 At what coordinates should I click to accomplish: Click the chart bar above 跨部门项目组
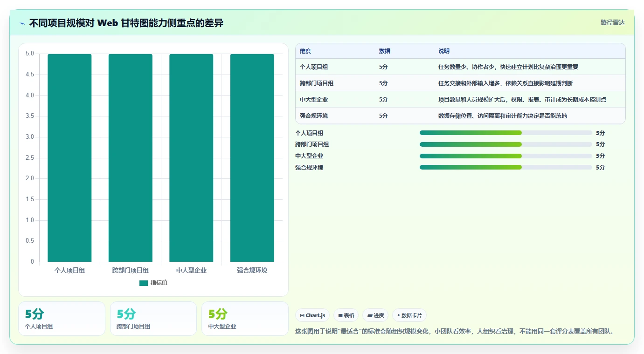pos(131,158)
